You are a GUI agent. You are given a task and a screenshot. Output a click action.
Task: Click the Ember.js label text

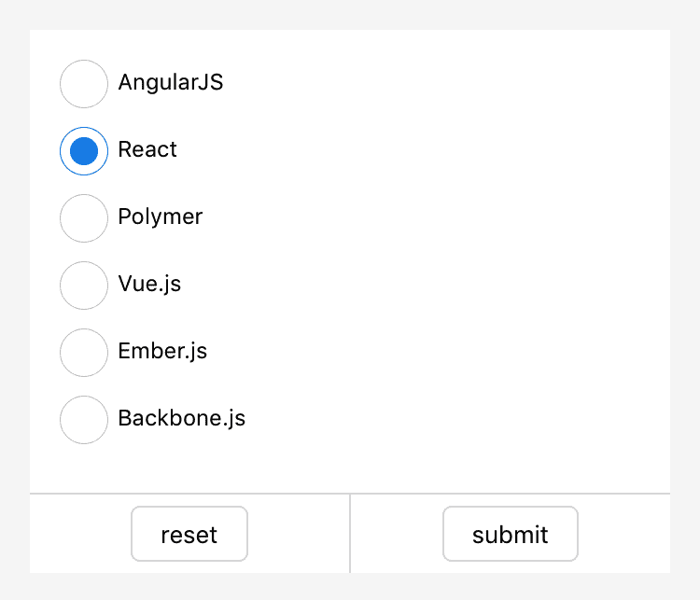tap(162, 352)
